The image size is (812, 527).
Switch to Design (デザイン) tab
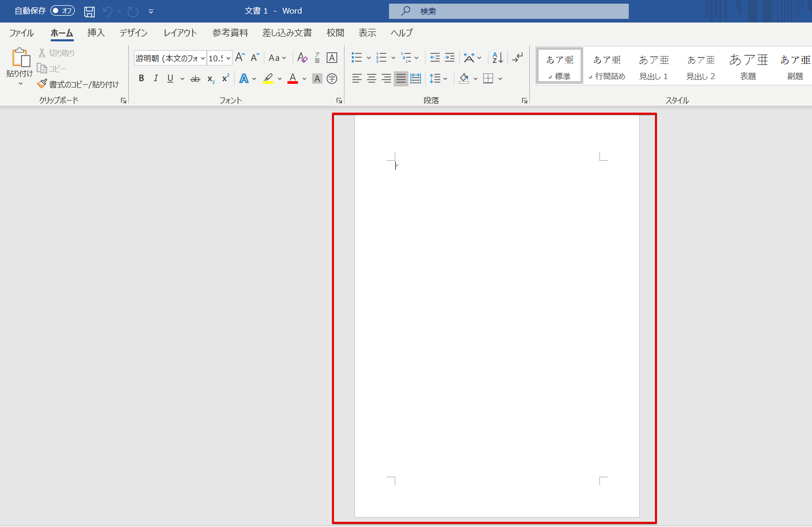[134, 33]
